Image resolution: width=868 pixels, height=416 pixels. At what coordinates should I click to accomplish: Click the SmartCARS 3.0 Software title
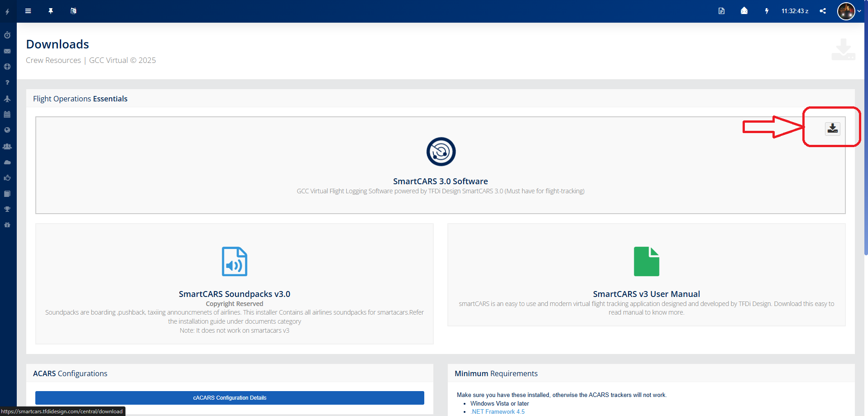tap(441, 181)
